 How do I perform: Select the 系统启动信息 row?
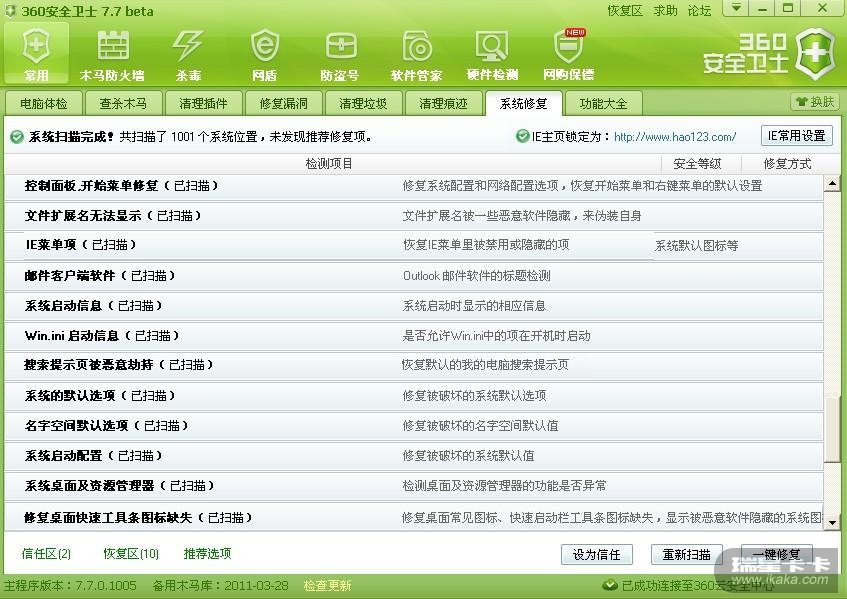414,306
